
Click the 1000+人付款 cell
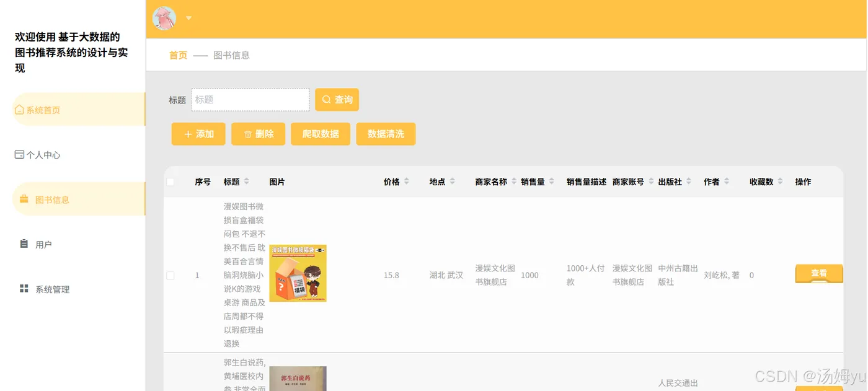click(x=585, y=275)
